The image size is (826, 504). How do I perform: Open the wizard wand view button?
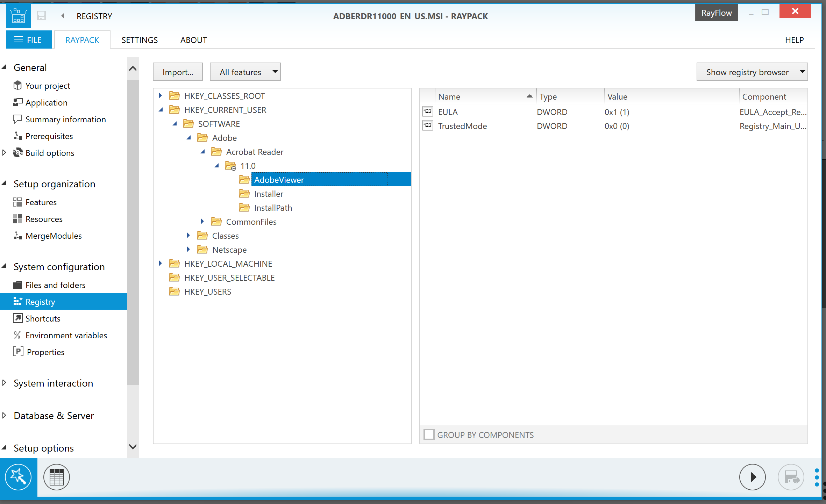(18, 477)
